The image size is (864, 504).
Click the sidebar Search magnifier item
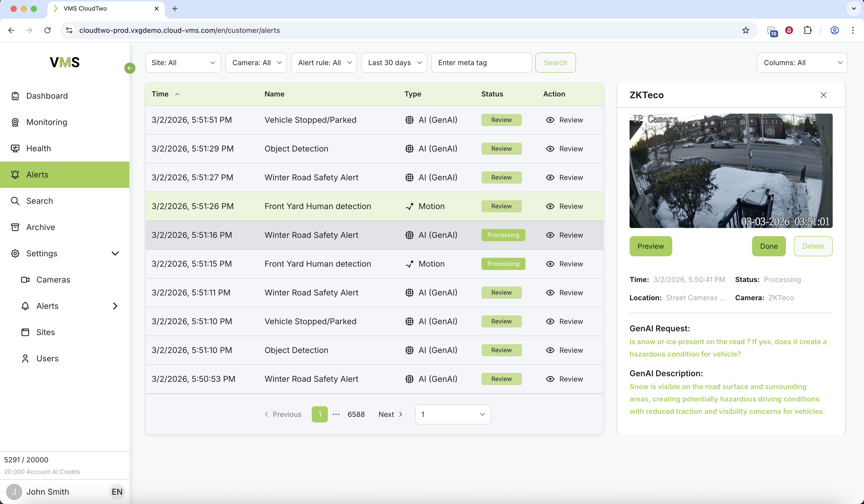[x=15, y=201]
